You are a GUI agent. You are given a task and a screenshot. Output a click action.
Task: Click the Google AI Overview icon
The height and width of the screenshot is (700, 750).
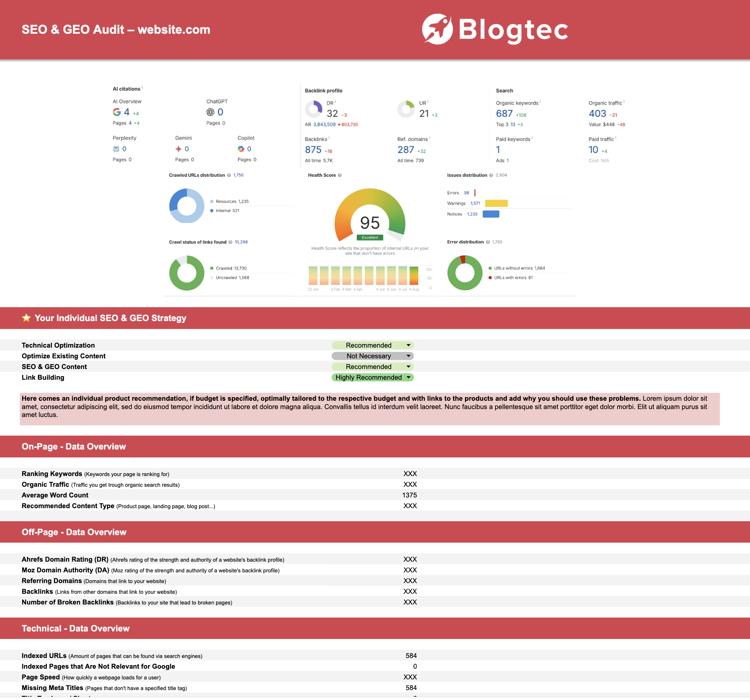coord(117,112)
